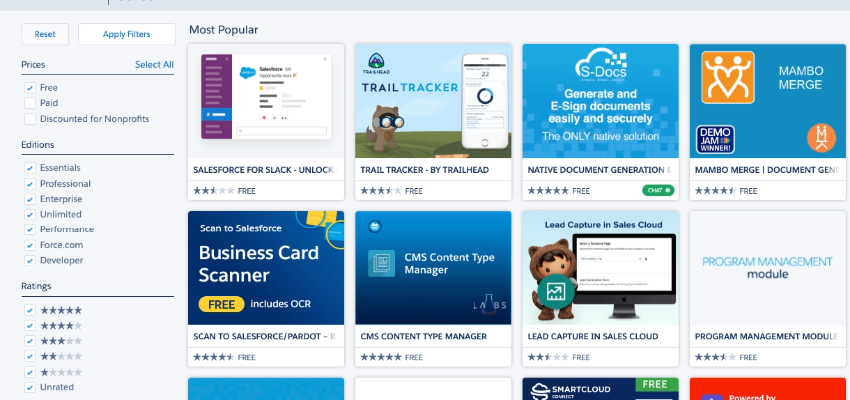Click the Trailhead logo on Trail Tracker card
This screenshot has width=850, height=400.
click(377, 62)
